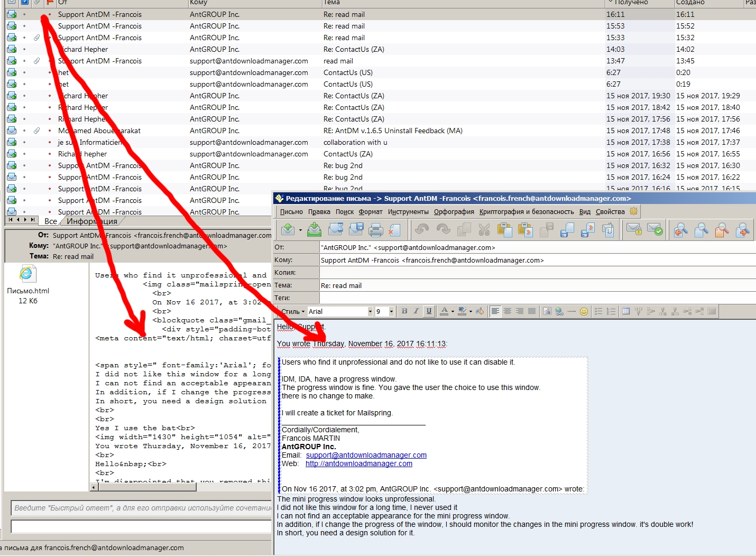This screenshot has height=557, width=756.
Task: Follow the support@antdownloadmanager.com email link
Action: (366, 455)
